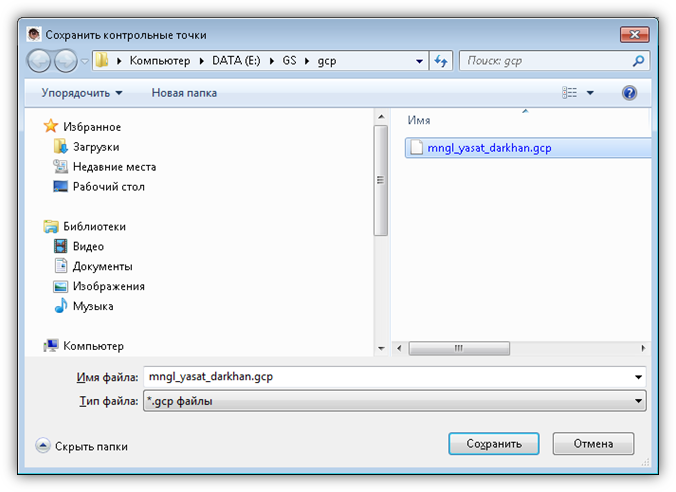Click the horizontal scrollbar in file list
This screenshot has width=676, height=492.
click(x=459, y=348)
